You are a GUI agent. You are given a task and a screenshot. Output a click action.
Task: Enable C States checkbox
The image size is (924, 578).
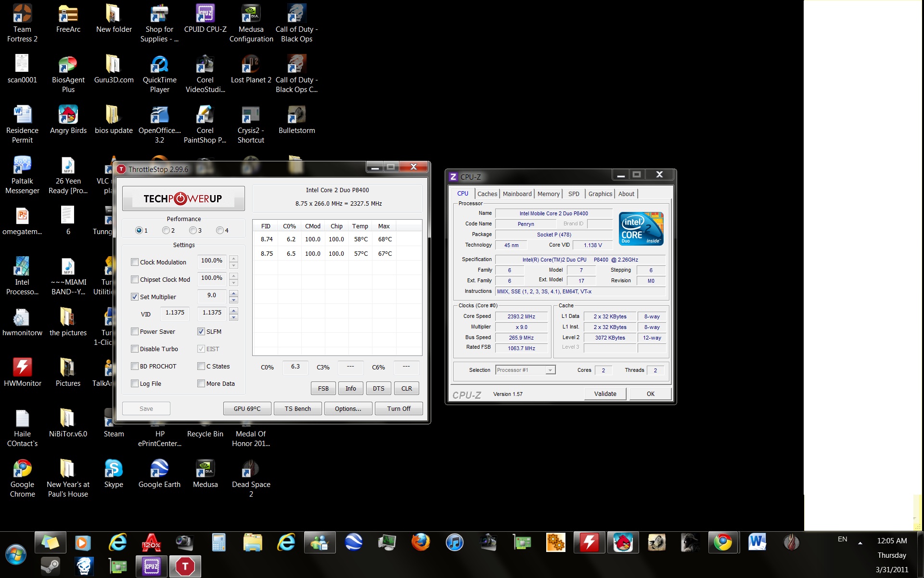point(201,366)
